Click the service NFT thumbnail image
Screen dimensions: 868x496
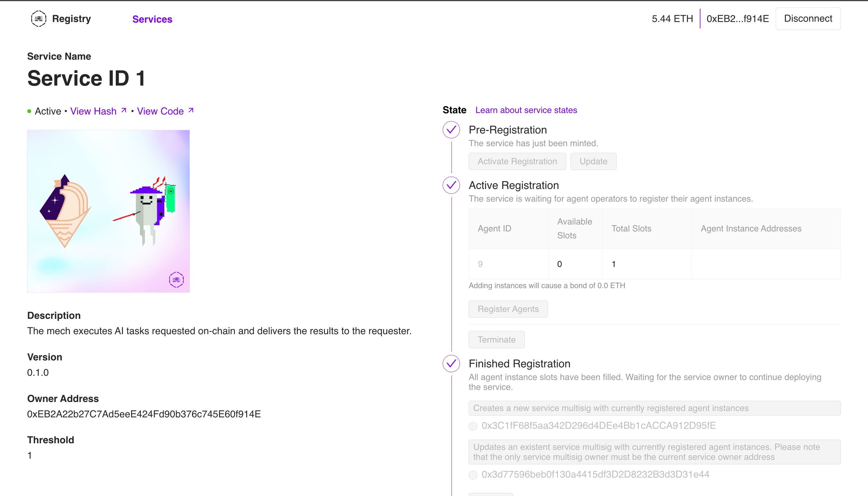108,211
